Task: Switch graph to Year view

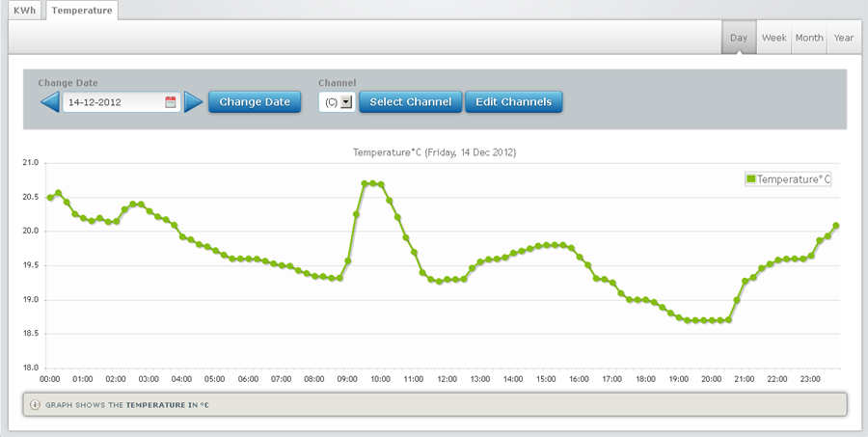Action: point(844,38)
